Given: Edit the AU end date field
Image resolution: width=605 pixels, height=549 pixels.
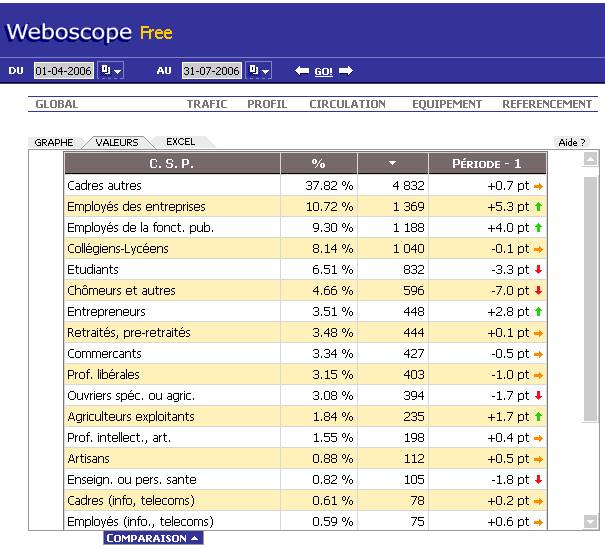Looking at the screenshot, I should [212, 71].
